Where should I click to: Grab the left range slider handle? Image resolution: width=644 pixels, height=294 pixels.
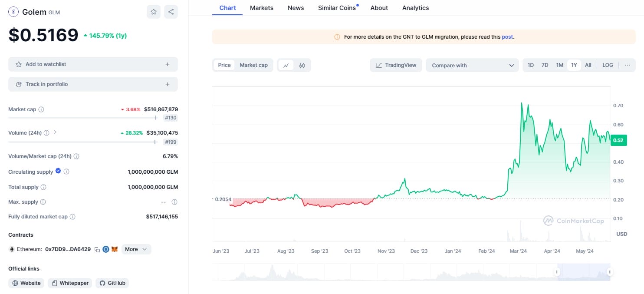click(x=557, y=272)
